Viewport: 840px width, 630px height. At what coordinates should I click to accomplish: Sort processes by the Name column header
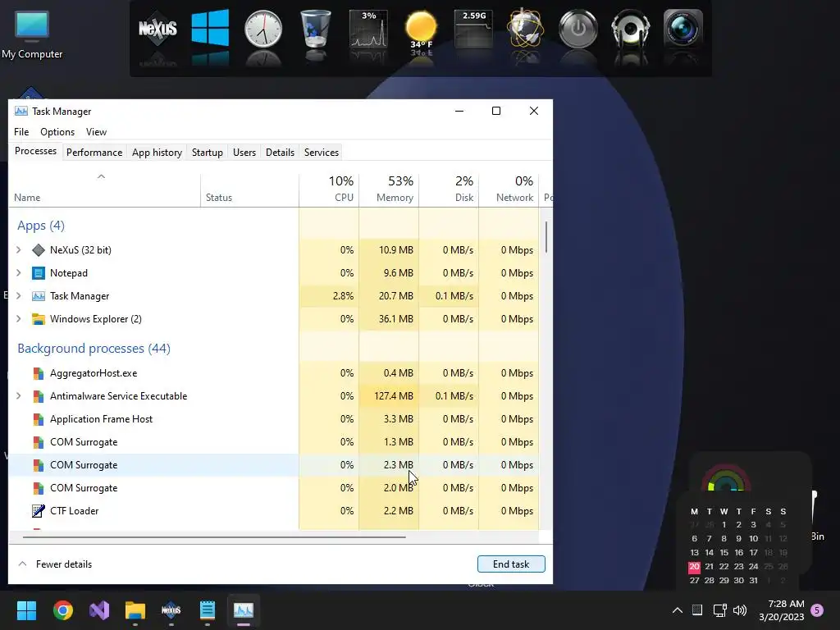pyautogui.click(x=104, y=190)
